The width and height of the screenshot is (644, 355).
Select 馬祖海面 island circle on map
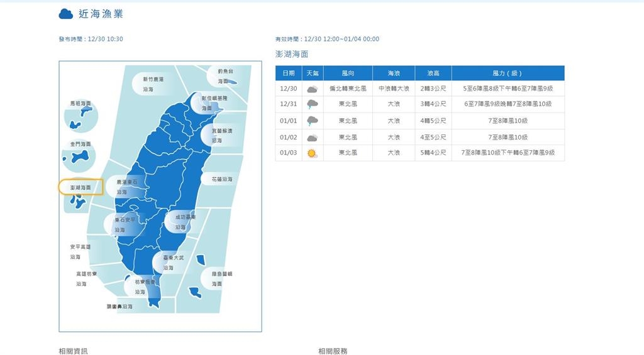81,115
